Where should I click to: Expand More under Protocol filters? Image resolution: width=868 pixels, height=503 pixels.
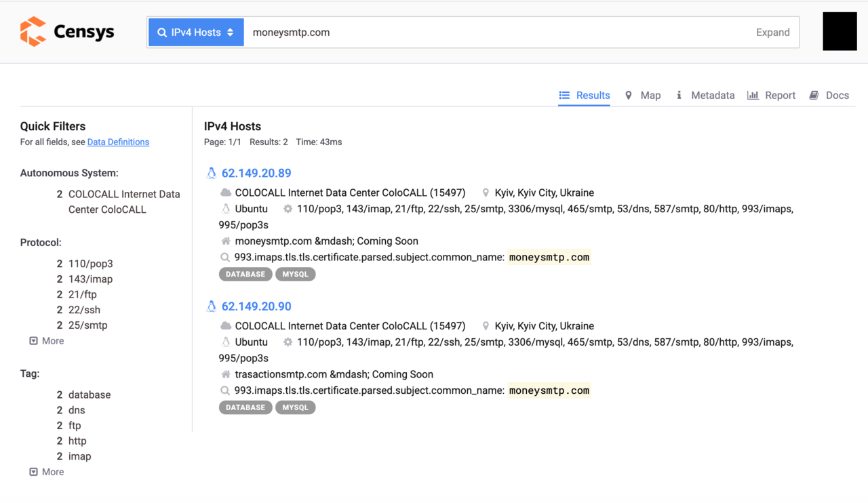(46, 341)
